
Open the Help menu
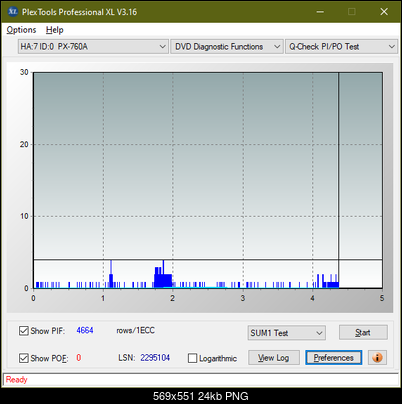coord(55,30)
